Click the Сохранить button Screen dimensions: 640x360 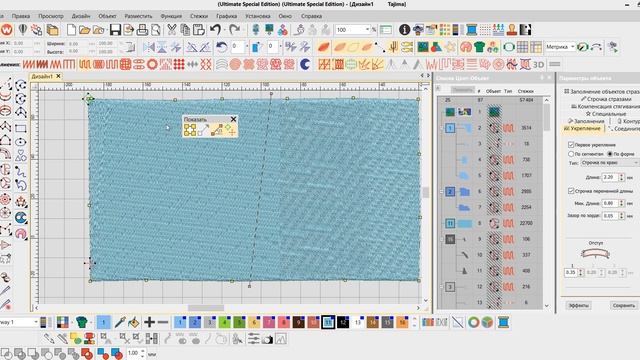point(623,305)
